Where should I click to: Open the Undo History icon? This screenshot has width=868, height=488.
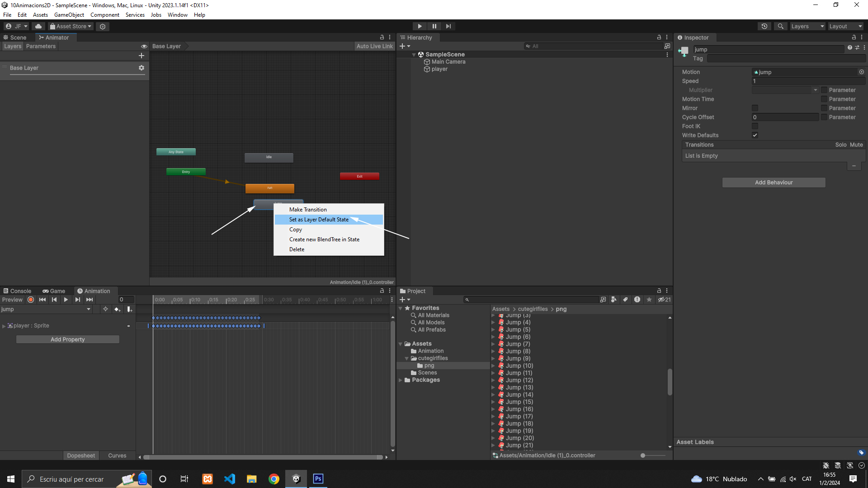point(764,26)
